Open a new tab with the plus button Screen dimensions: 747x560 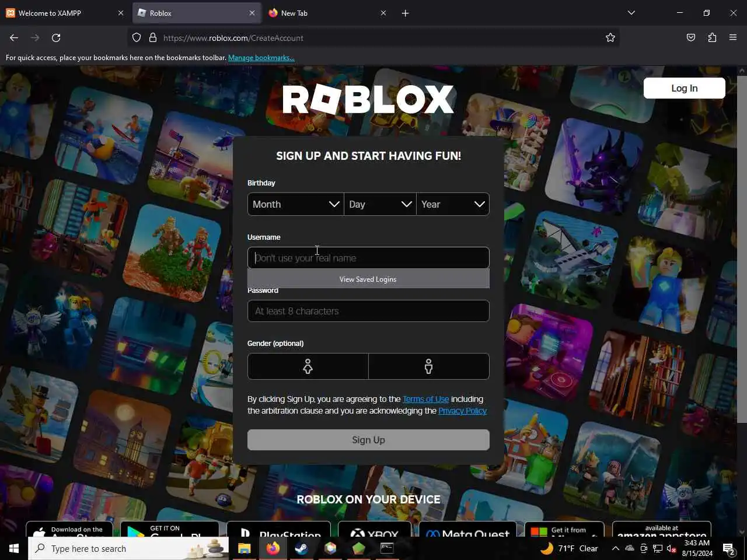pyautogui.click(x=406, y=13)
